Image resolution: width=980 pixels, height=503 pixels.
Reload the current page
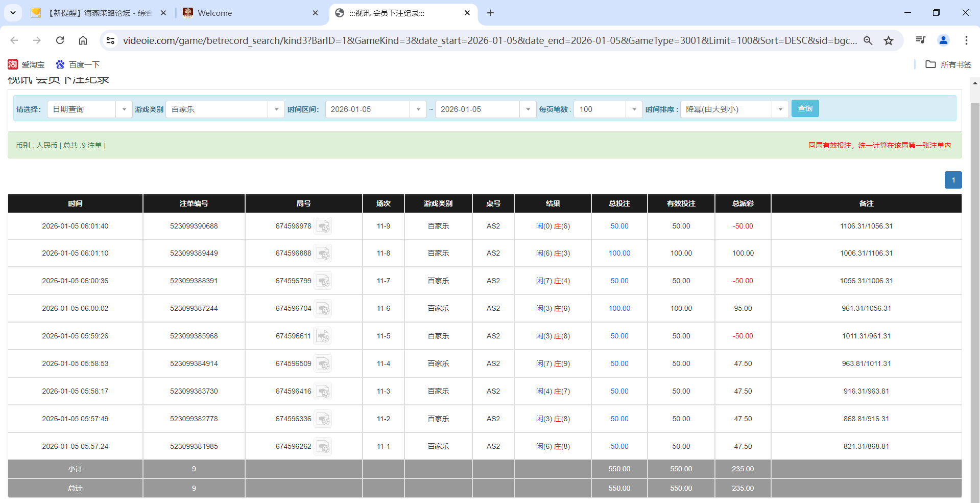point(60,40)
